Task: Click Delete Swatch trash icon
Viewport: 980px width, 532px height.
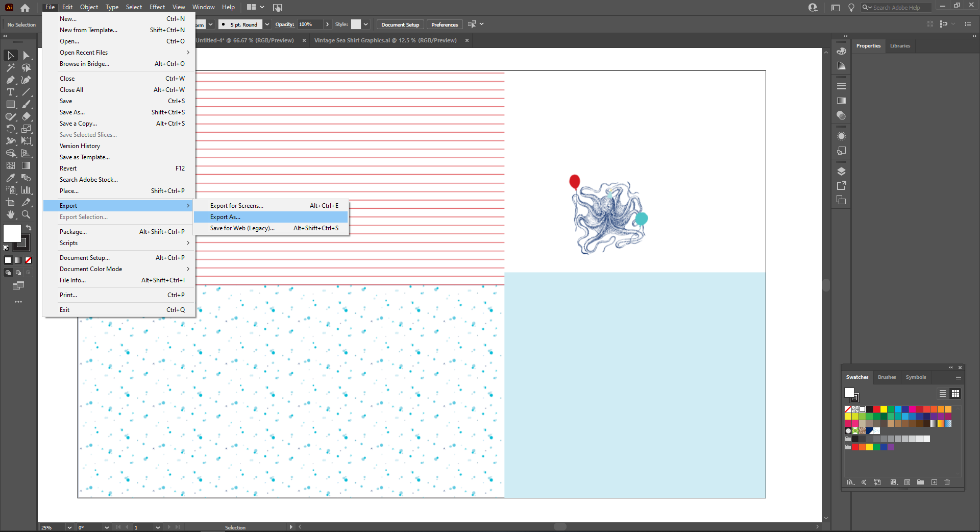Action: click(x=947, y=482)
